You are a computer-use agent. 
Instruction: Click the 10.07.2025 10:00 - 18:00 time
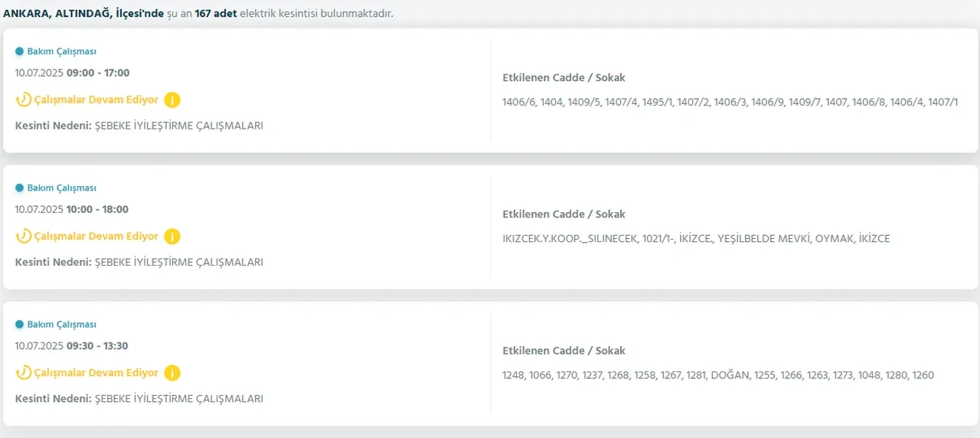[x=72, y=209]
